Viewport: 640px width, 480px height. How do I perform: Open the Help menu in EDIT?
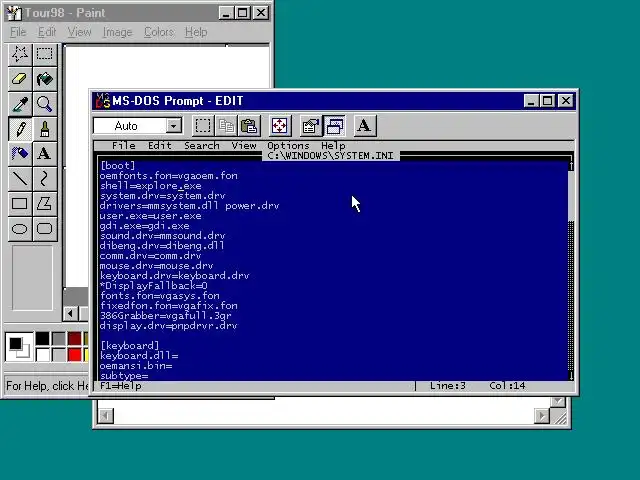[x=333, y=146]
